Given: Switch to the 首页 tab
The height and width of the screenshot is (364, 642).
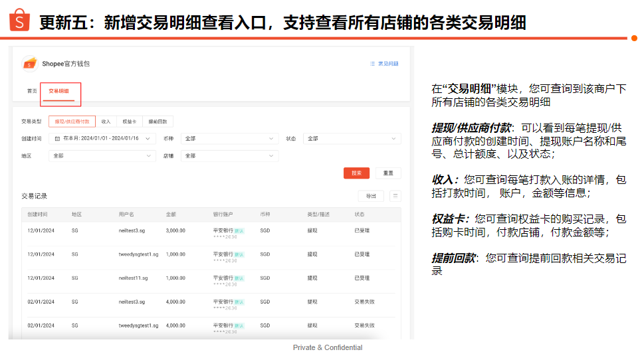Looking at the screenshot, I should pos(32,91).
